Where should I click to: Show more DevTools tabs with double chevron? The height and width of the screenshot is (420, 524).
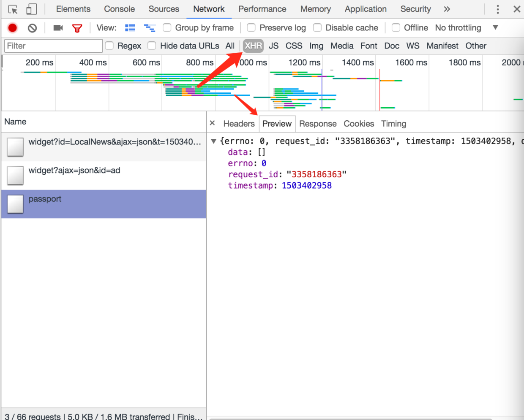click(447, 9)
